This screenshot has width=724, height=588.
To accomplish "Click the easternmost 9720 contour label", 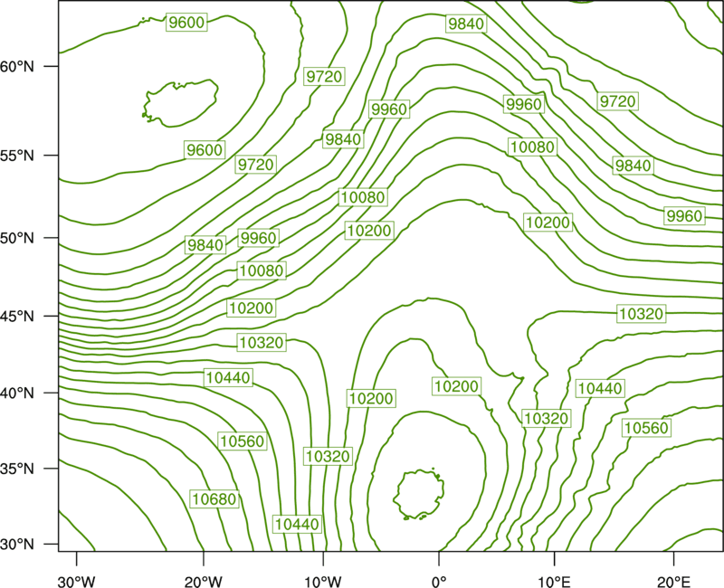I will coord(618,101).
